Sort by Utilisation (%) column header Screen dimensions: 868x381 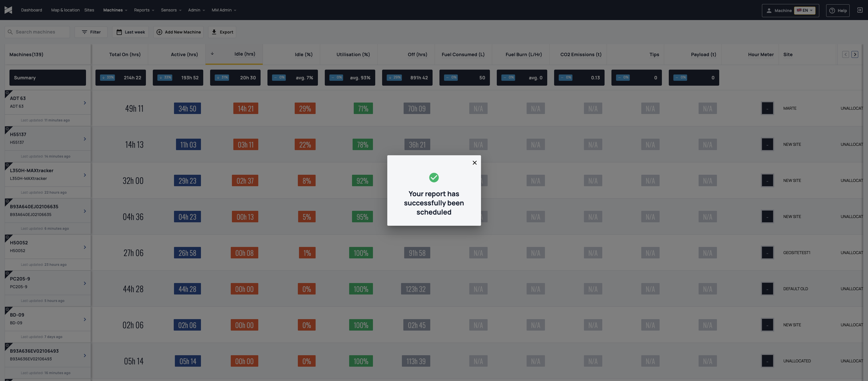point(353,55)
